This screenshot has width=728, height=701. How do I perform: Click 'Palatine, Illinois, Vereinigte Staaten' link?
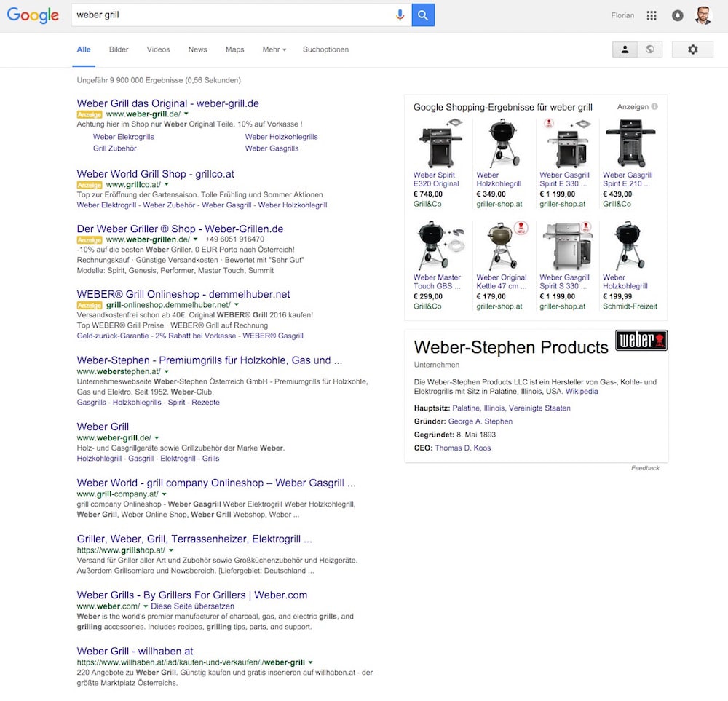511,408
